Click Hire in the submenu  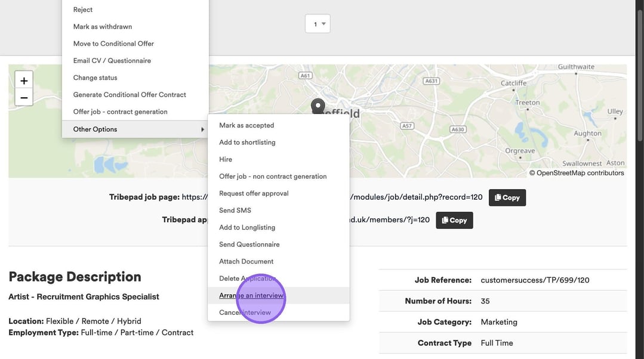[226, 159]
